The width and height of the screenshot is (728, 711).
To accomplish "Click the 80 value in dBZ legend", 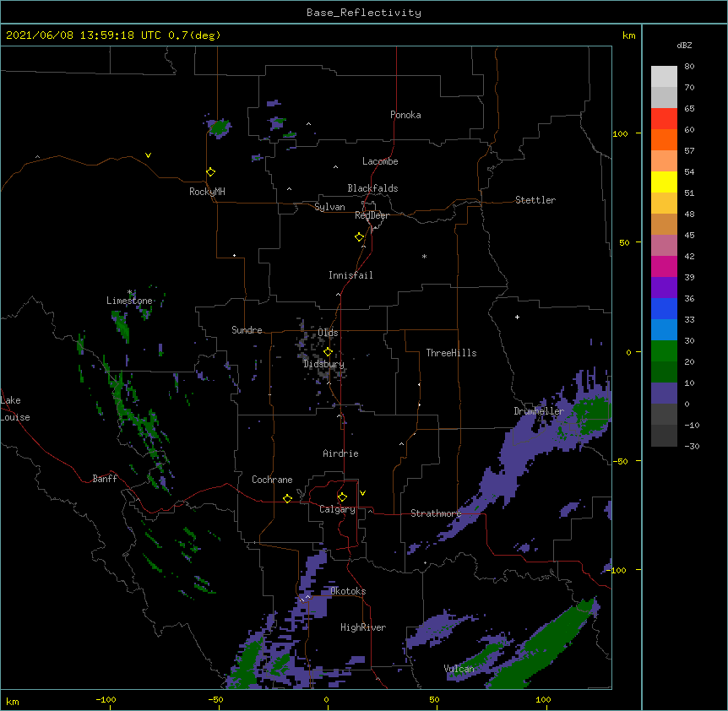I will pyautogui.click(x=689, y=67).
